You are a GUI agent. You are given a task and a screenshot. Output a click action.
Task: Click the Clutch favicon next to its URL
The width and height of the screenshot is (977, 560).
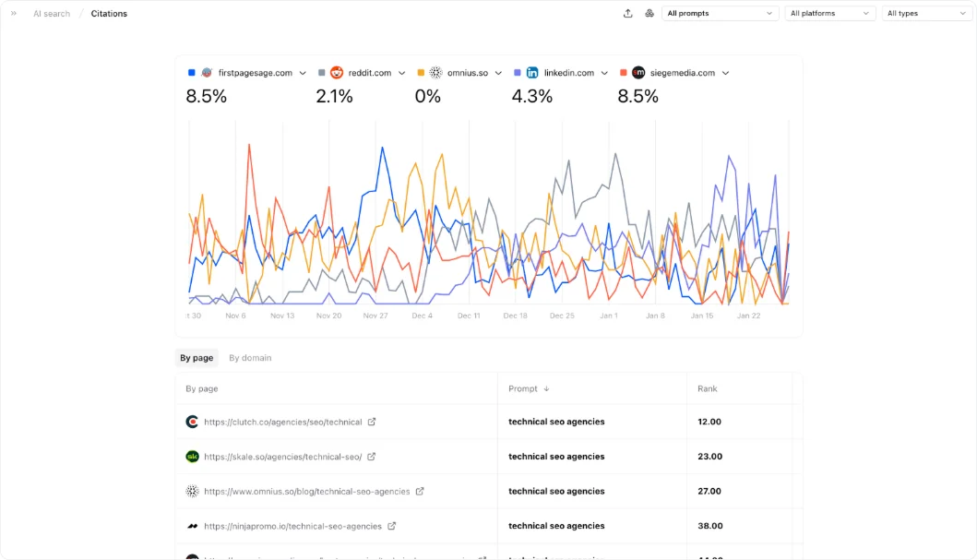[192, 421]
